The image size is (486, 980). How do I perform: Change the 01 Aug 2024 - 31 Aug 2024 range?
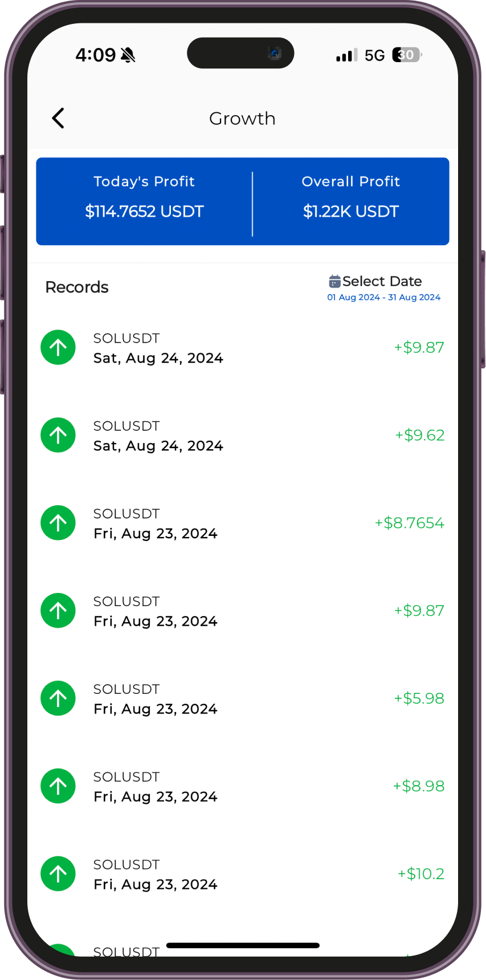[383, 298]
